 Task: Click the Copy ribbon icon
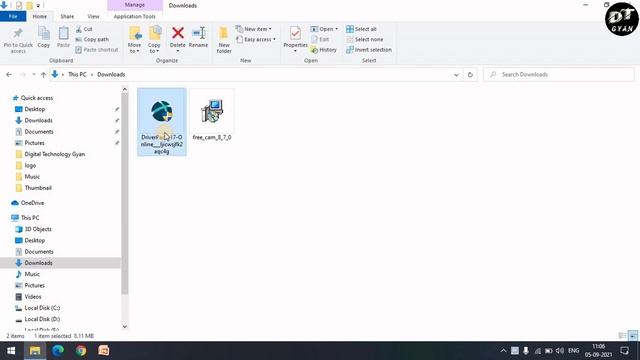44,33
